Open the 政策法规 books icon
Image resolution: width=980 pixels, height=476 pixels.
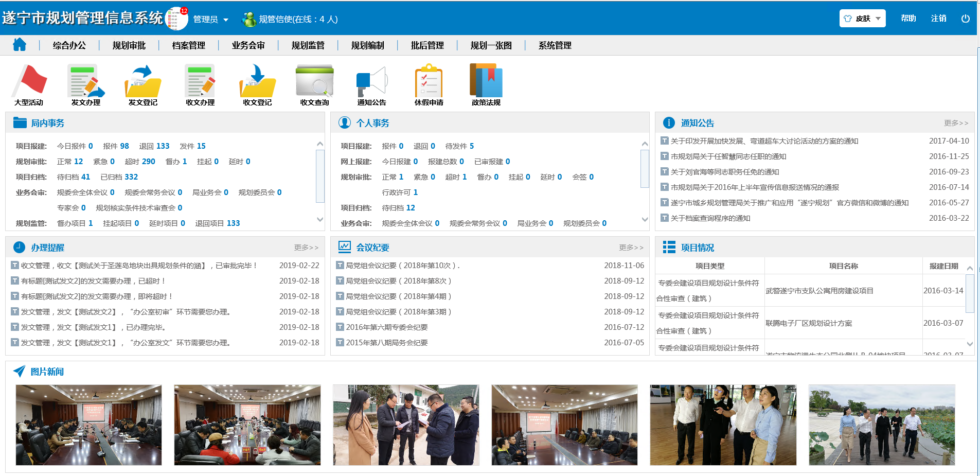click(486, 81)
